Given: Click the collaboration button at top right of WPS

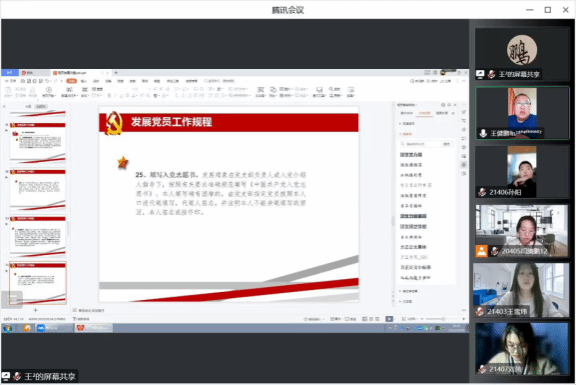Looking at the screenshot, I should click(x=431, y=81).
